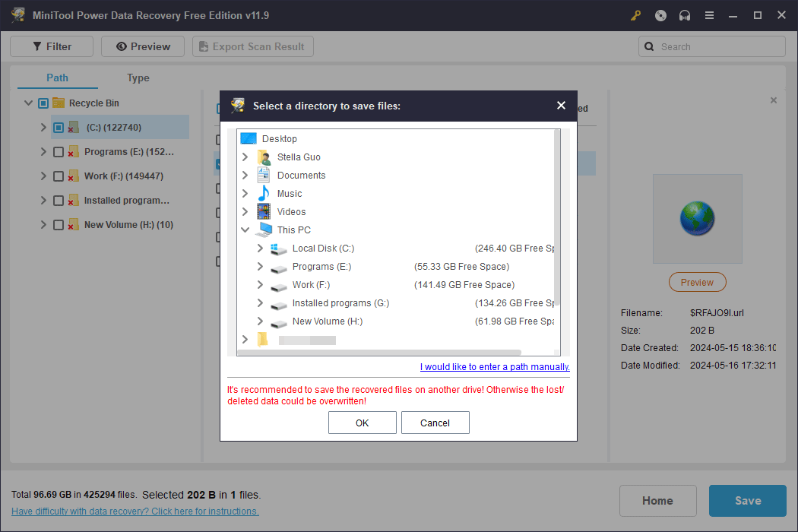Expand Installed program... in left tree
798x532 pixels.
[x=43, y=201]
